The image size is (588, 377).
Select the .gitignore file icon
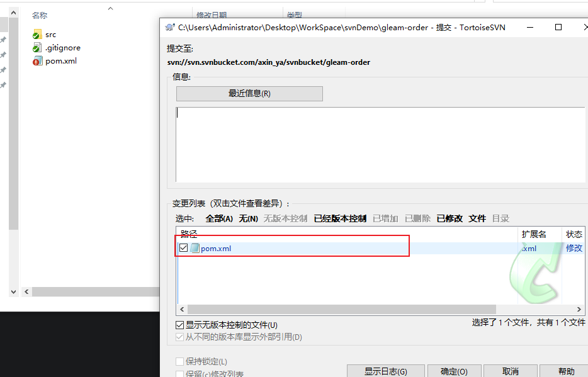(37, 48)
